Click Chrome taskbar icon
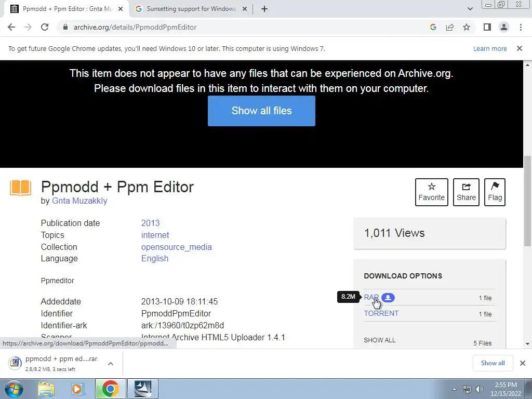The width and height of the screenshot is (532, 399). point(110,389)
